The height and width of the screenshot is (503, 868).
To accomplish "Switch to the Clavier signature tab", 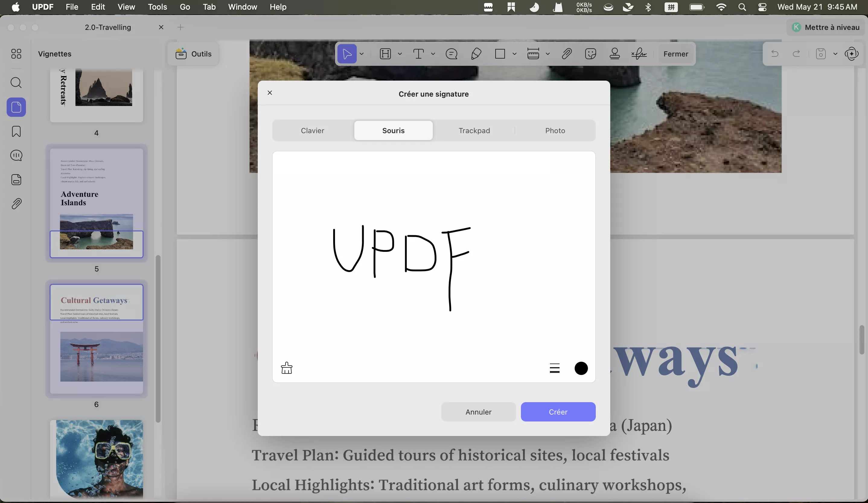I will [312, 130].
